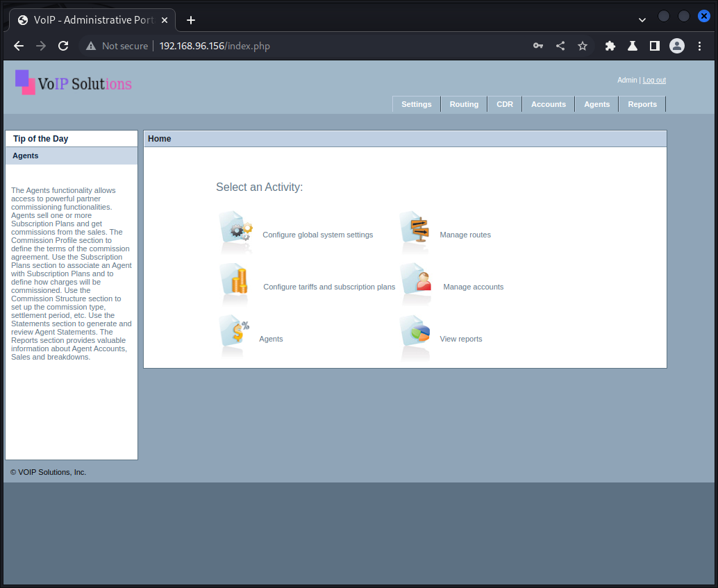
Task: Click the VoIP Solutions logo
Action: point(74,83)
